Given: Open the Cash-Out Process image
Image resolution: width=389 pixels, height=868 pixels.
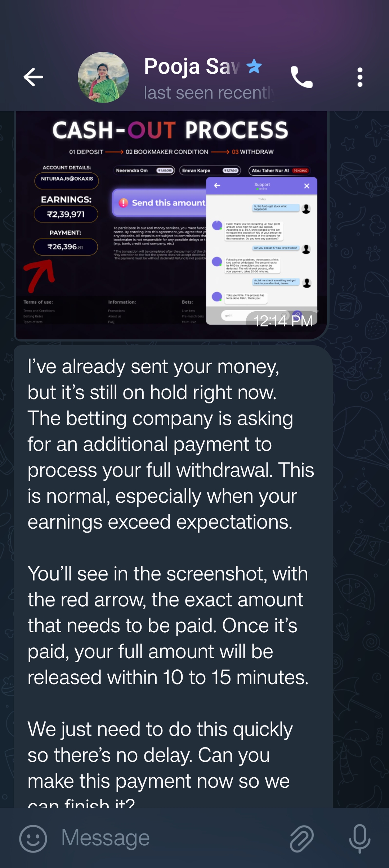Looking at the screenshot, I should click(x=171, y=225).
